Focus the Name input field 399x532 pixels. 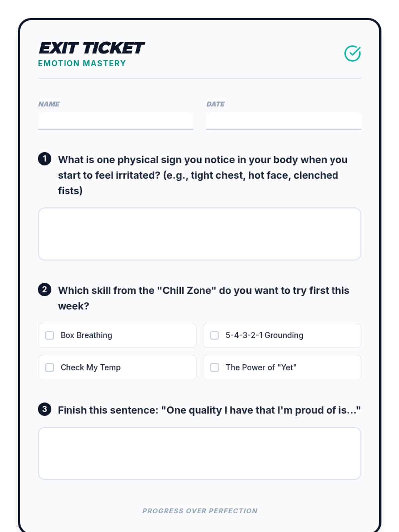[115, 121]
